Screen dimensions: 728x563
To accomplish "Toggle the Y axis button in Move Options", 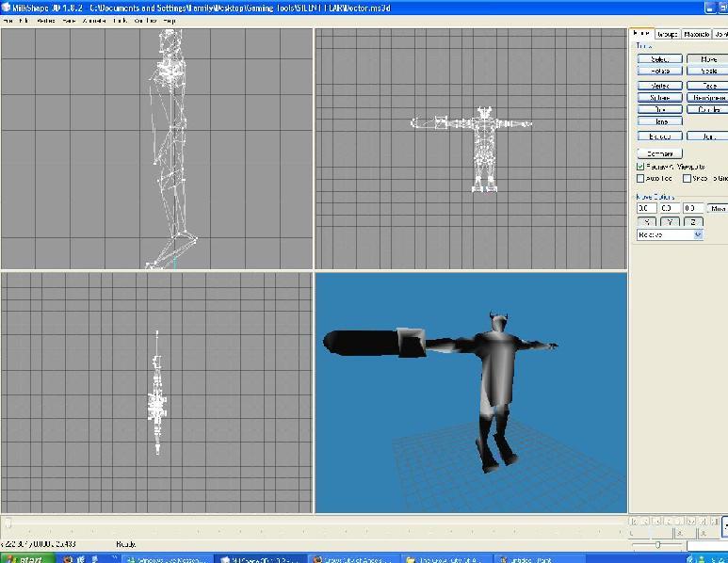I will 670,222.
